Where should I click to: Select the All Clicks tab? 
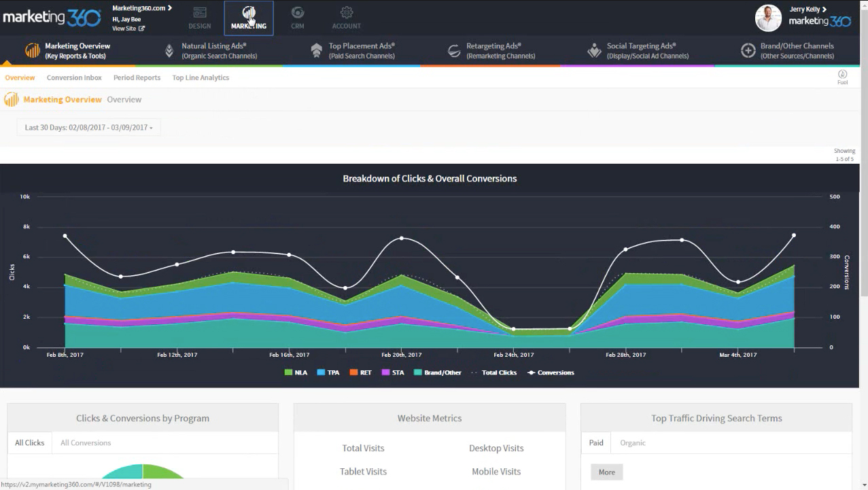(x=30, y=442)
